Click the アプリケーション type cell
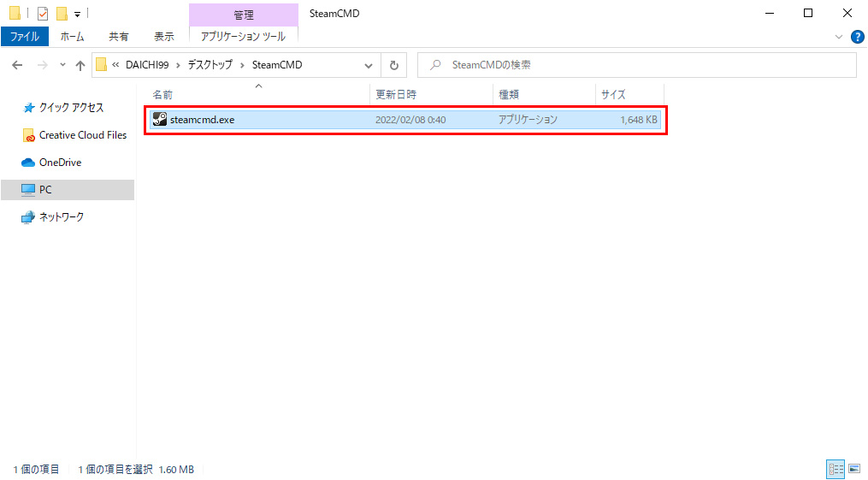This screenshot has width=868, height=480. 528,120
